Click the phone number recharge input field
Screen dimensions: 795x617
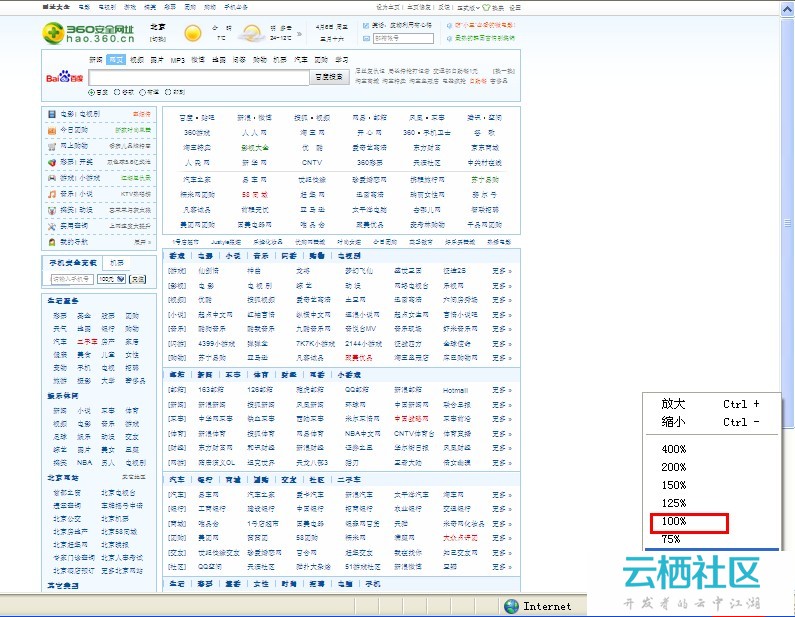tap(72, 279)
